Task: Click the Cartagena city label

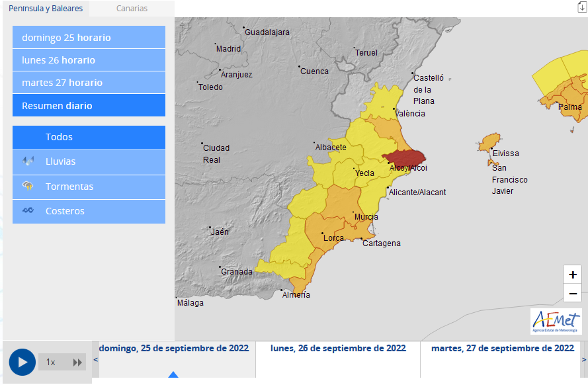Action: tap(382, 243)
